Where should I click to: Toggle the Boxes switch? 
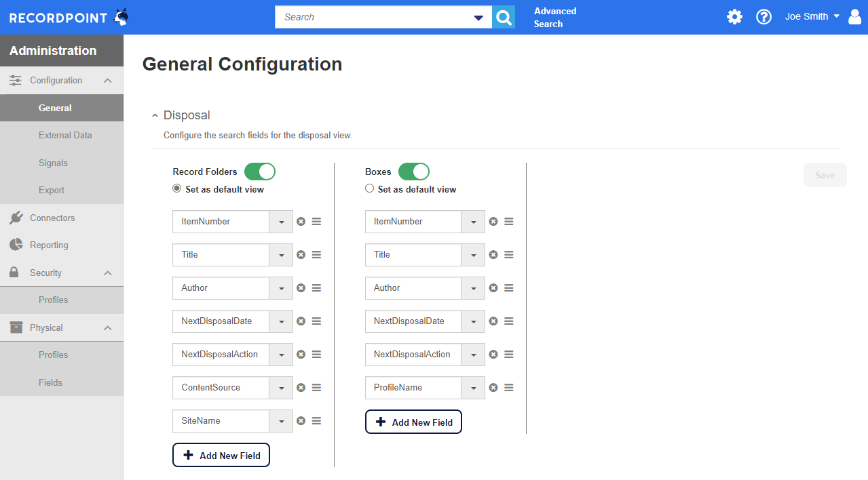[414, 172]
